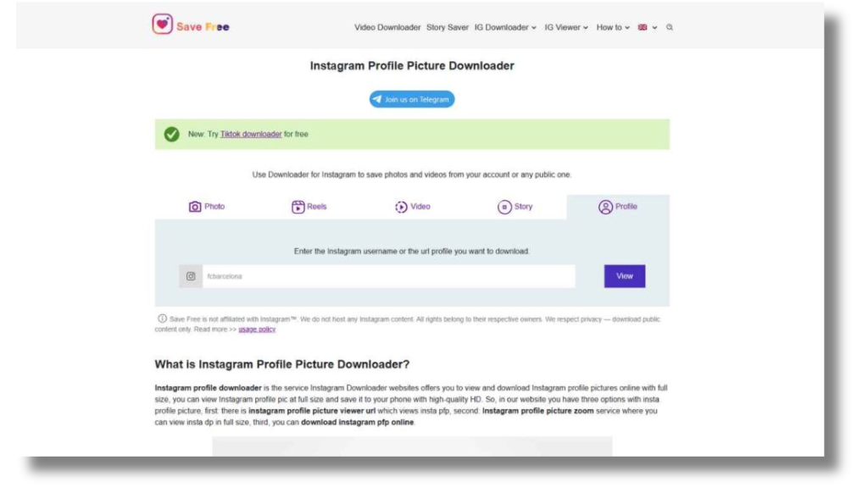Click the Video play icon

pos(401,207)
